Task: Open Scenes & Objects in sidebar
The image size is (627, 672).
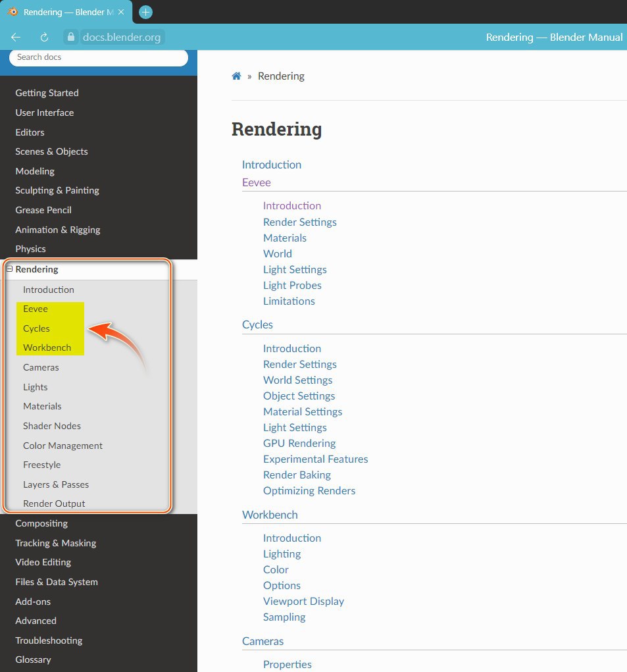Action: (x=51, y=152)
